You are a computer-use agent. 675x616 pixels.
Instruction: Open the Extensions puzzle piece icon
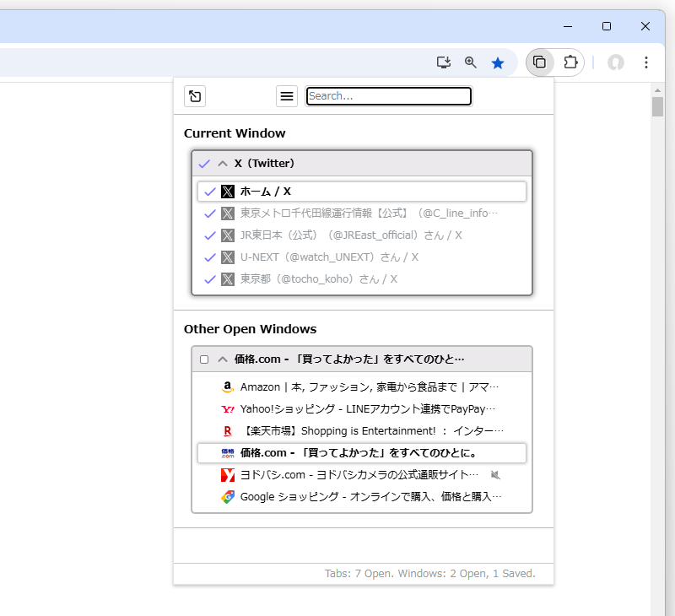pos(570,62)
